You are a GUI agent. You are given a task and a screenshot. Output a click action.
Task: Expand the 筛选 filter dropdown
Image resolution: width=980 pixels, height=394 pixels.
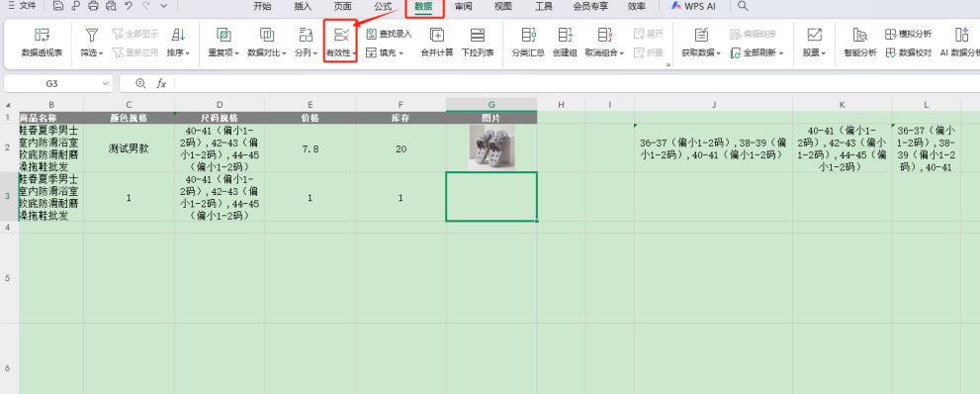[x=92, y=53]
